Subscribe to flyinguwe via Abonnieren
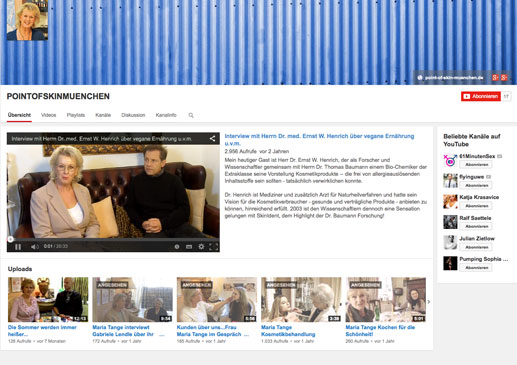Image resolution: width=517 pixels, height=365 pixels. (476, 185)
